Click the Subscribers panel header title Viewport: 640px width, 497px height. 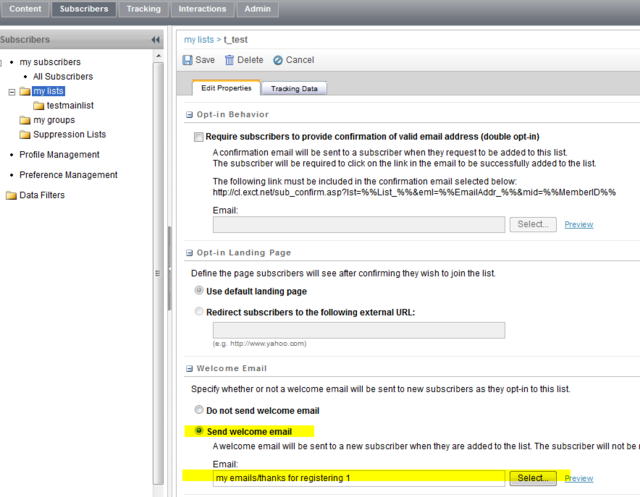pyautogui.click(x=25, y=40)
